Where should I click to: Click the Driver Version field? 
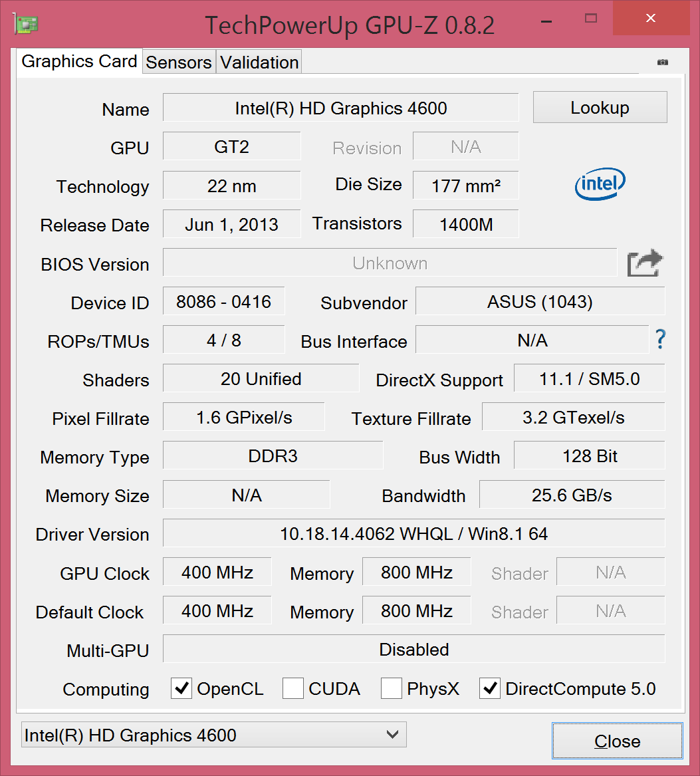pyautogui.click(x=413, y=533)
